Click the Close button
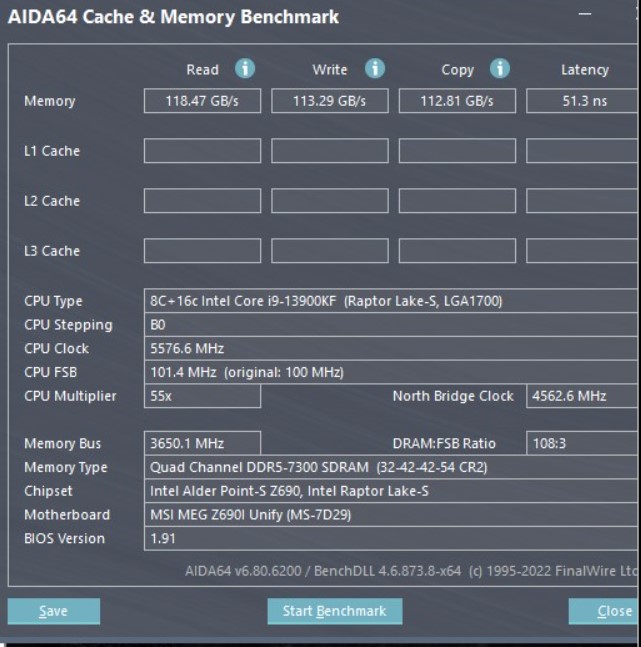641x647 pixels. 604,611
